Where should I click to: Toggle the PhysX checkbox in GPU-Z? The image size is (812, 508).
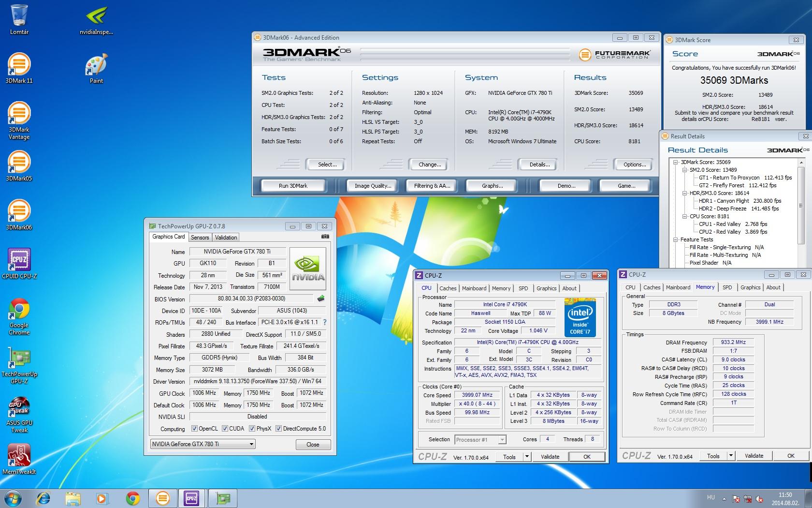click(252, 428)
